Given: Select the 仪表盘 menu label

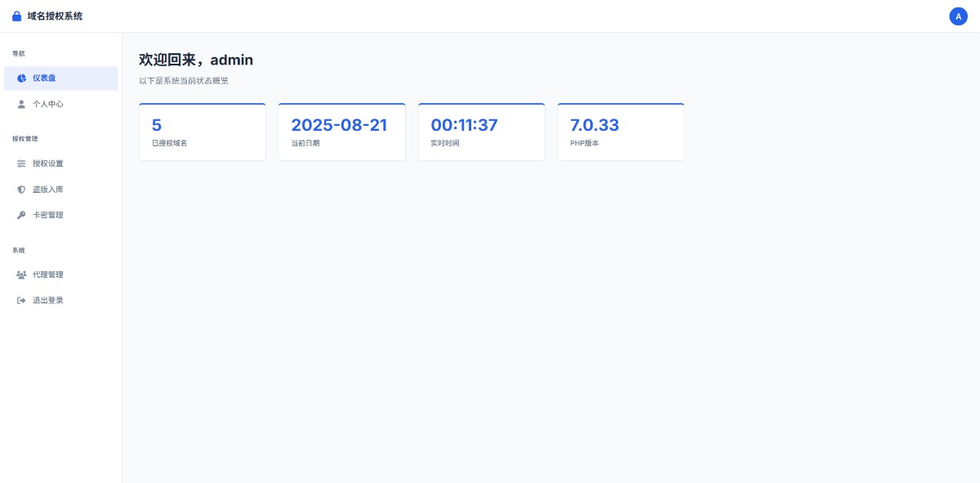Looking at the screenshot, I should point(44,78).
